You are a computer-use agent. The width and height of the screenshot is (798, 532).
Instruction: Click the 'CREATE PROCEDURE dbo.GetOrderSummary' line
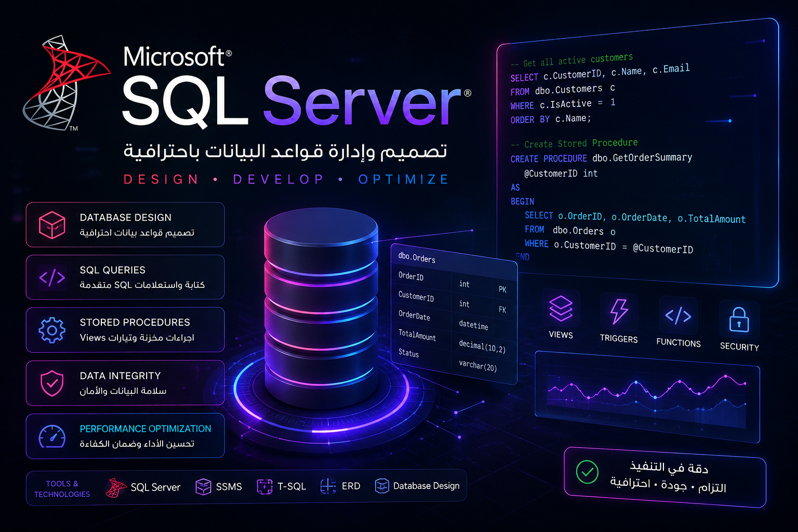(x=601, y=158)
